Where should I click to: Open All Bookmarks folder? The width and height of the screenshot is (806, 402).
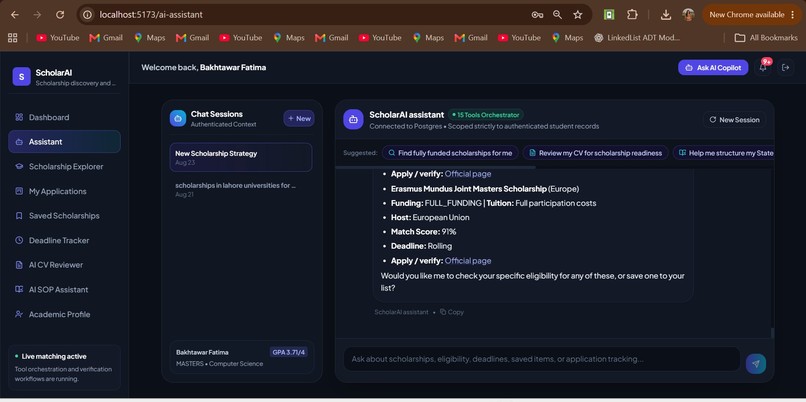click(x=765, y=38)
